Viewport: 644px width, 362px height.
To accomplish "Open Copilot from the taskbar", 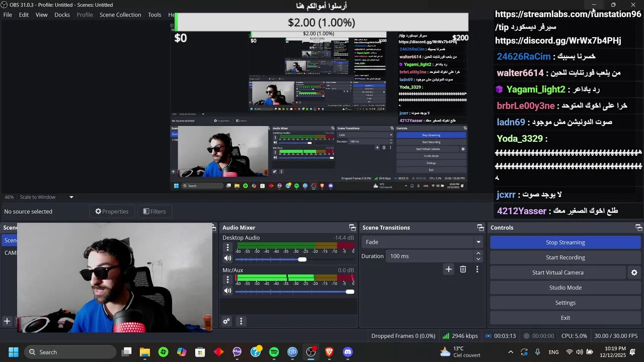I will pyautogui.click(x=182, y=352).
